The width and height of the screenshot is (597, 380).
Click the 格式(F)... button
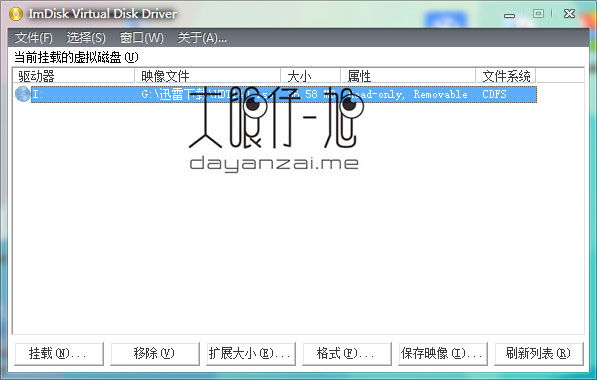tap(346, 354)
